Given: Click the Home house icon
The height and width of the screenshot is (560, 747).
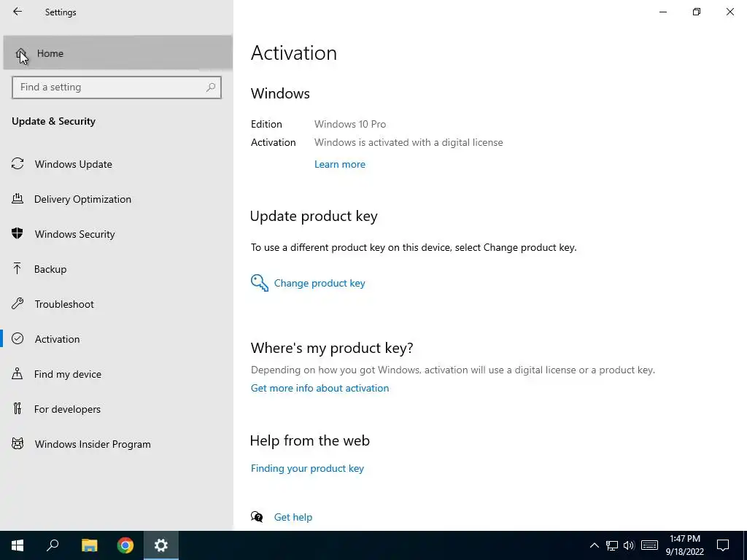Looking at the screenshot, I should [20, 53].
